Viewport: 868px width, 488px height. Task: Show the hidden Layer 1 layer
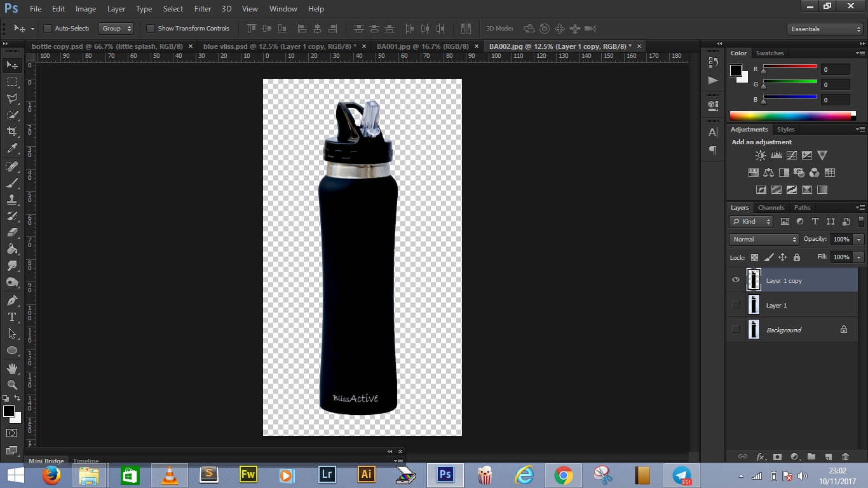pyautogui.click(x=735, y=304)
